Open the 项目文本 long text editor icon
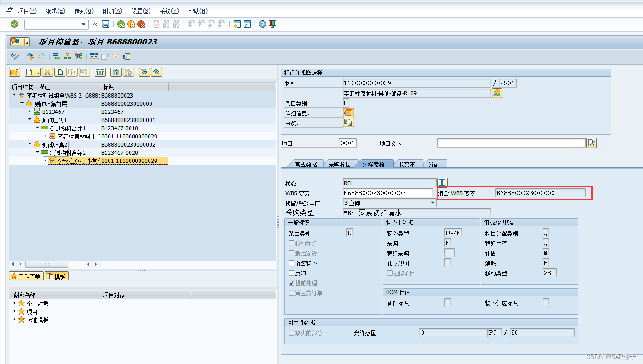 (591, 143)
